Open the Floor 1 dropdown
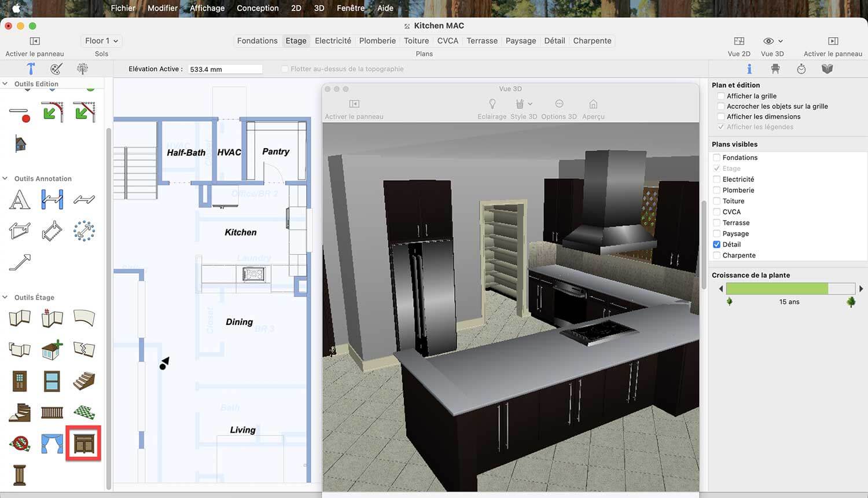Screen dimensions: 868x498 pos(101,41)
